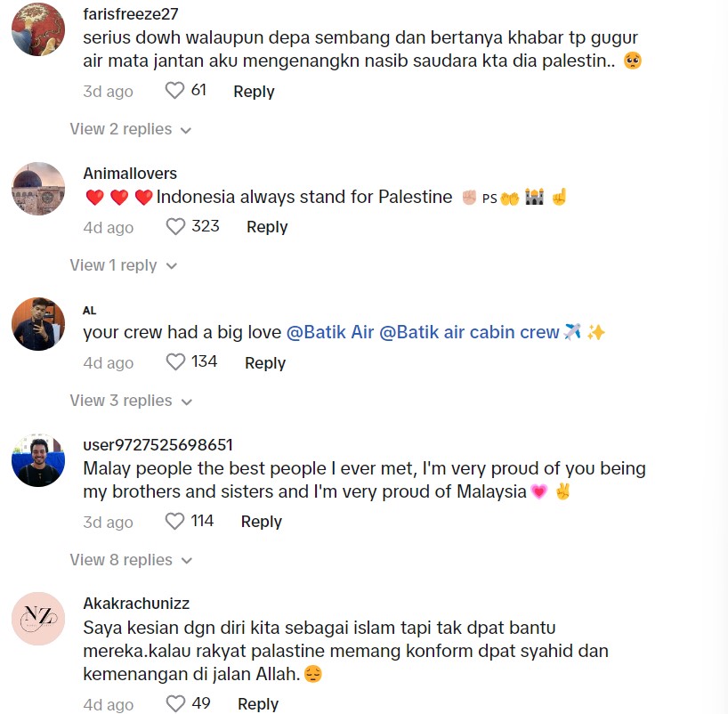This screenshot has height=714, width=728.
Task: Expand View 1 reply under Animallovers
Action: pos(124,265)
